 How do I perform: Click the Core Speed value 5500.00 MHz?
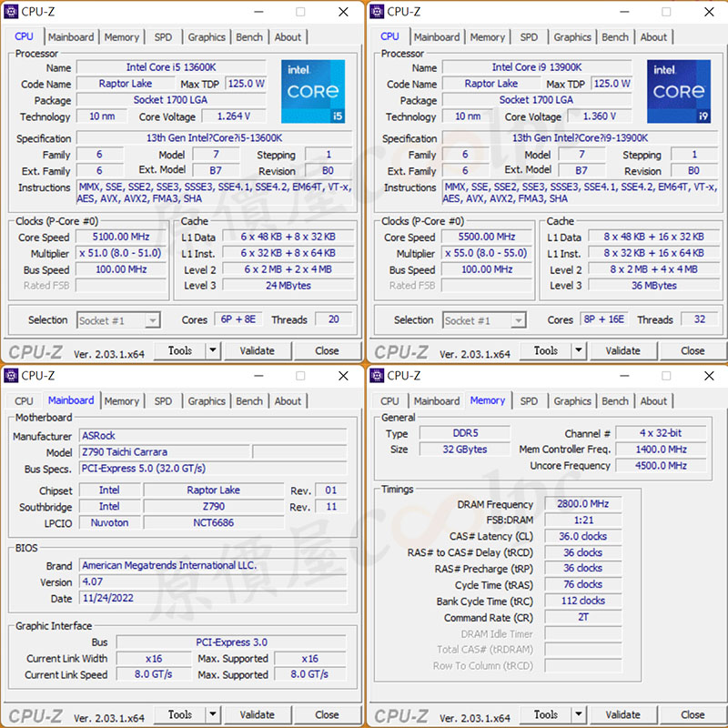click(x=487, y=237)
